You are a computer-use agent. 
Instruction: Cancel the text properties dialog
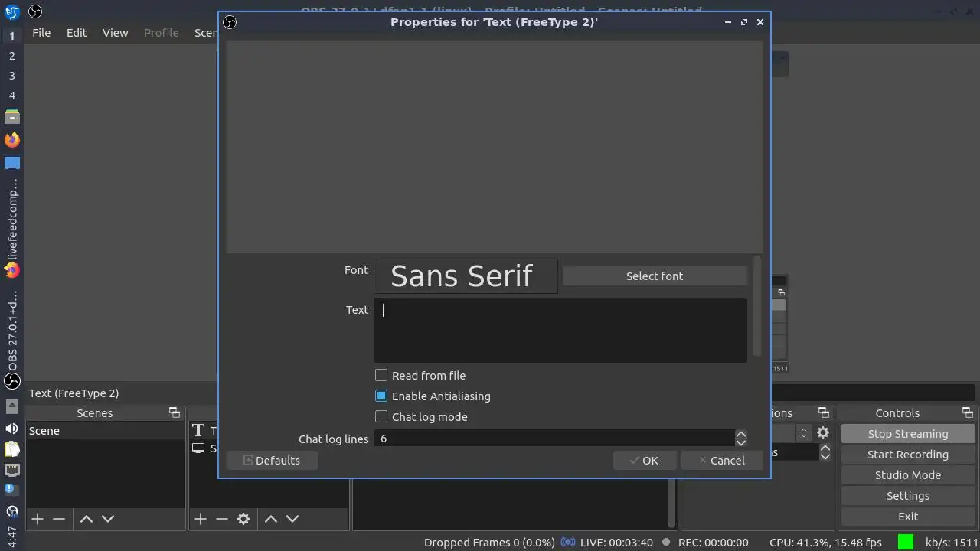721,460
